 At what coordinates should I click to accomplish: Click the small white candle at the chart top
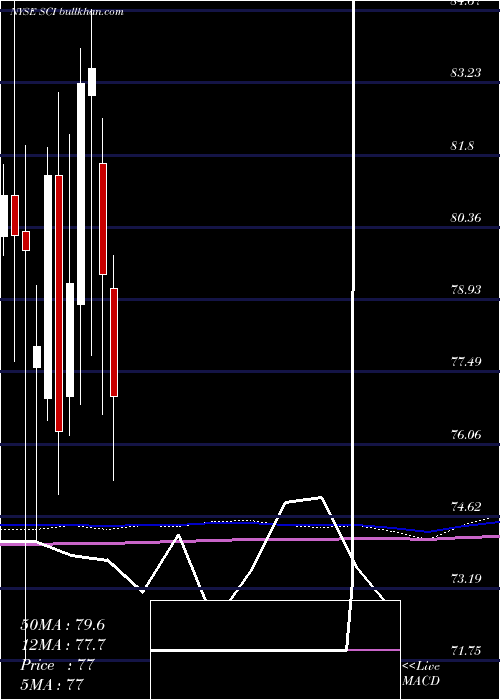coord(92,82)
